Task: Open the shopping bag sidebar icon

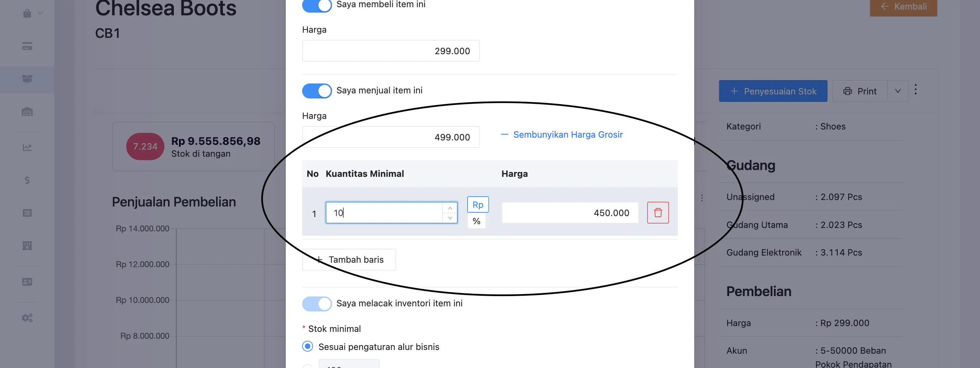Action: tap(27, 13)
